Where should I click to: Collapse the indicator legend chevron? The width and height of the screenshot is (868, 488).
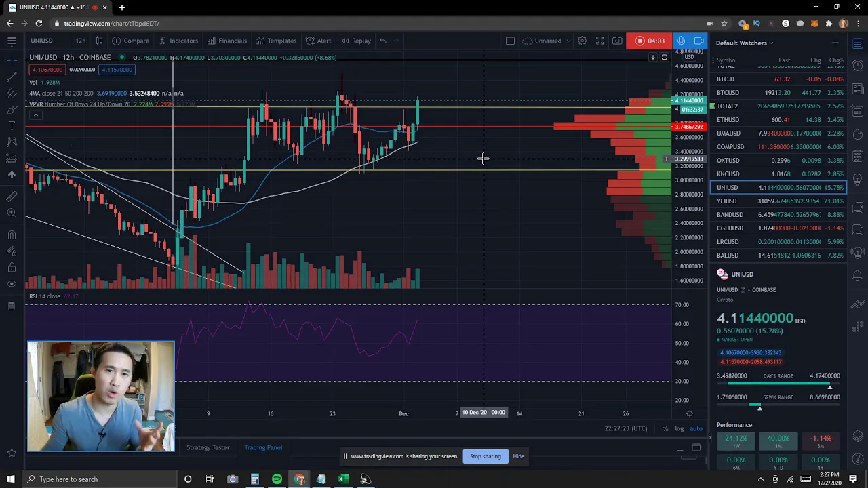click(35, 115)
